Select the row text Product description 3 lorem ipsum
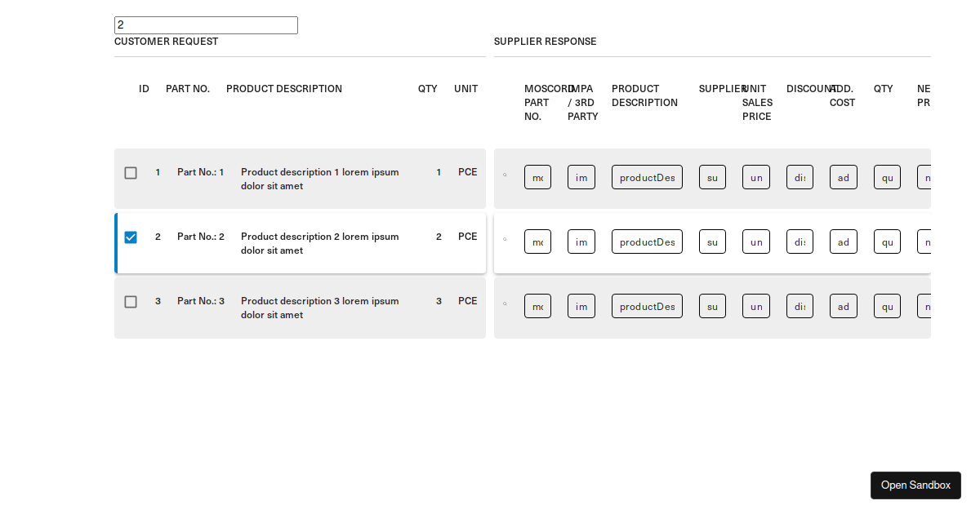 click(x=319, y=301)
